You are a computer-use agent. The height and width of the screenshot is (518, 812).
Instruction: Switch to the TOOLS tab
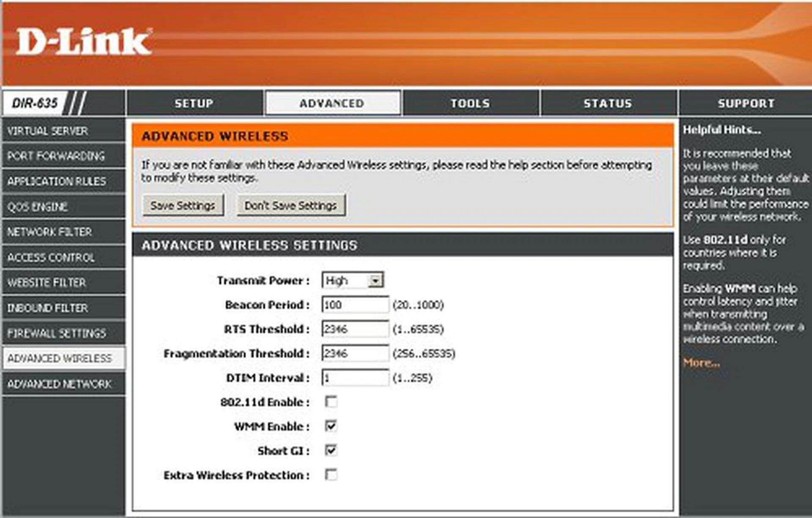[x=469, y=103]
